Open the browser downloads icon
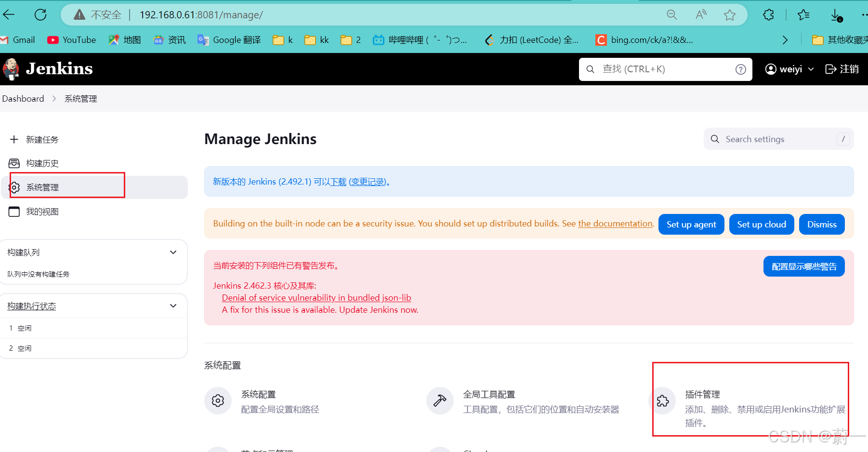 click(837, 15)
